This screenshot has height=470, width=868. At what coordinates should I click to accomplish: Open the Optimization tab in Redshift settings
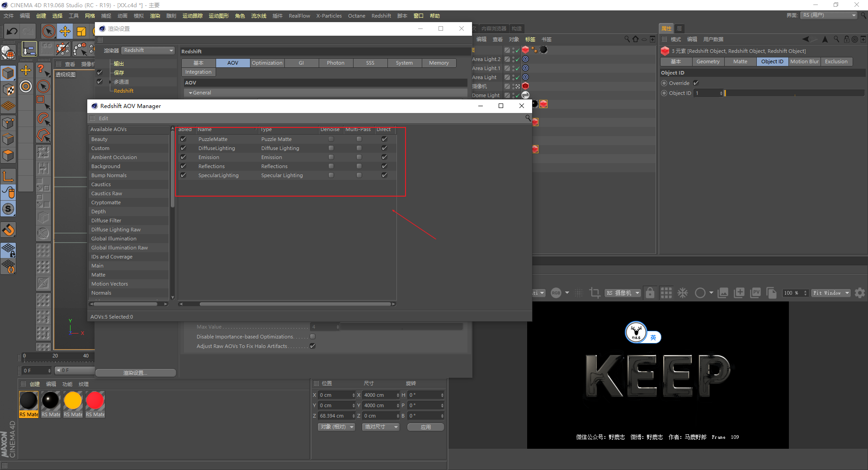(x=267, y=63)
